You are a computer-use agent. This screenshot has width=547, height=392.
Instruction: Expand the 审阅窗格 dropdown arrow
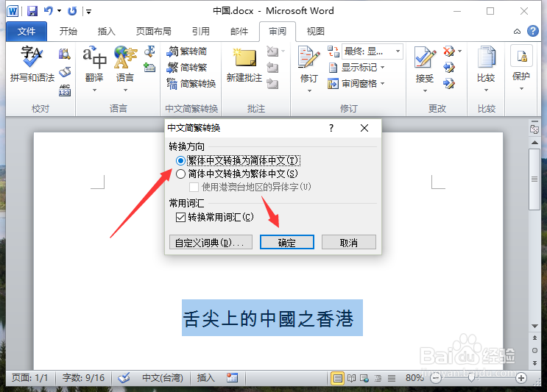point(383,84)
